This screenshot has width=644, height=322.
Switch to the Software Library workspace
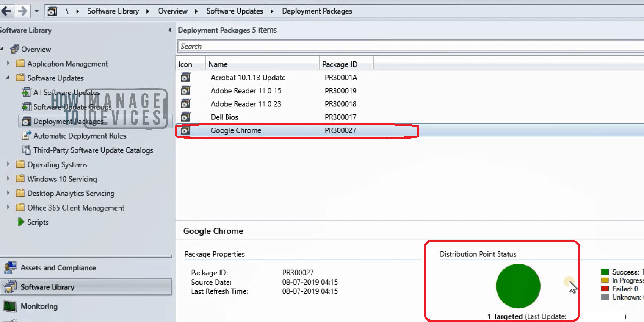[86, 287]
